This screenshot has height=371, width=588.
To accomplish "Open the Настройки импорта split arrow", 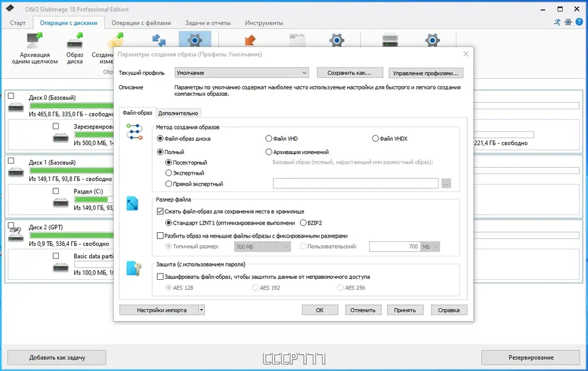I will 201,310.
